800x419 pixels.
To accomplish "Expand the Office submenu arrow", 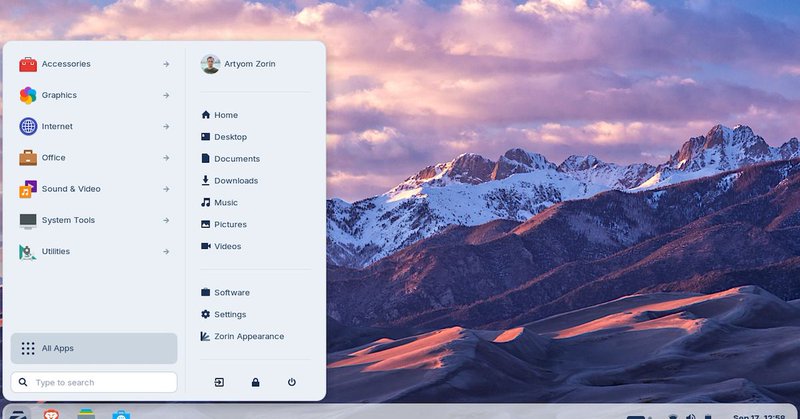I will point(166,158).
